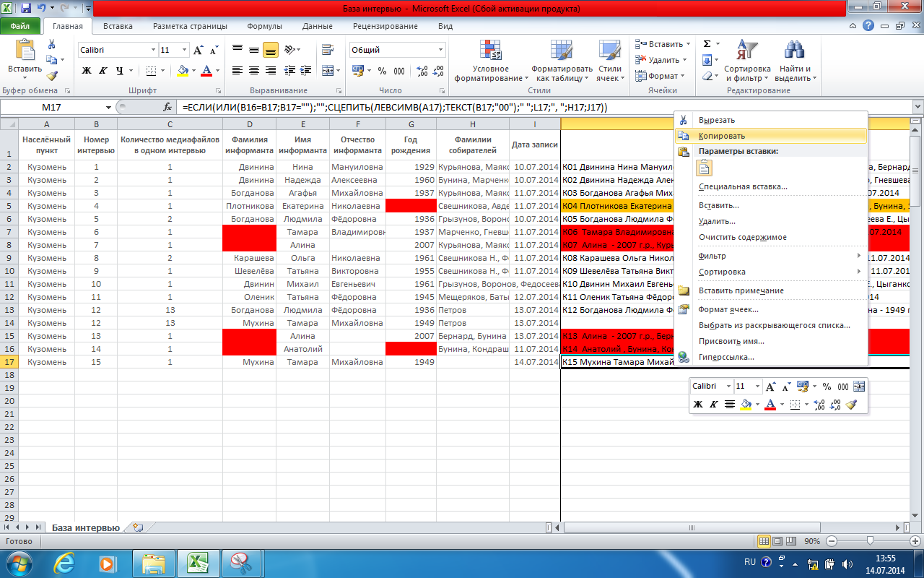Select Формат ячеек... in the context menu
Image resolution: width=924 pixels, height=578 pixels.
728,309
